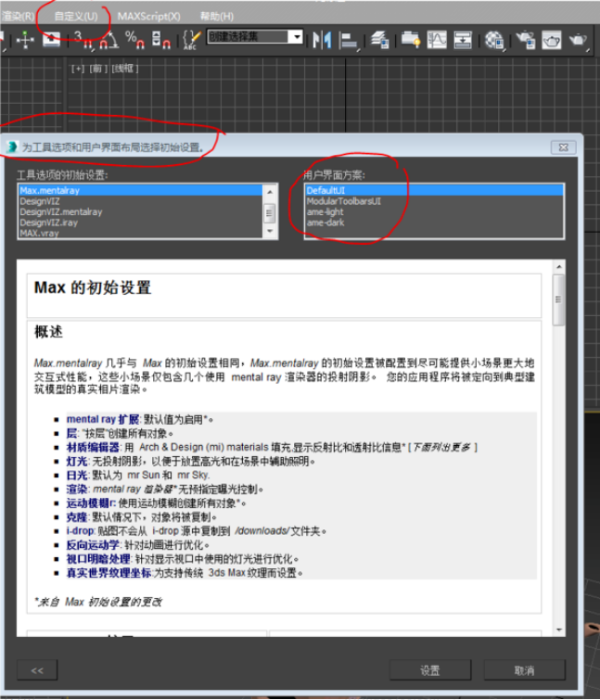Image resolution: width=600 pixels, height=700 pixels.
Task: Select ModularToolbarsUI interface scheme
Action: 434,201
